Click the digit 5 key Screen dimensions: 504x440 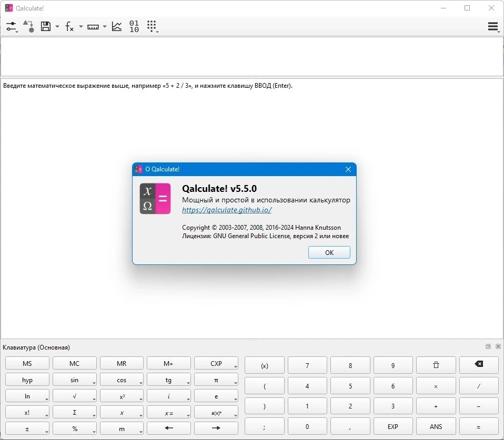[x=350, y=386]
